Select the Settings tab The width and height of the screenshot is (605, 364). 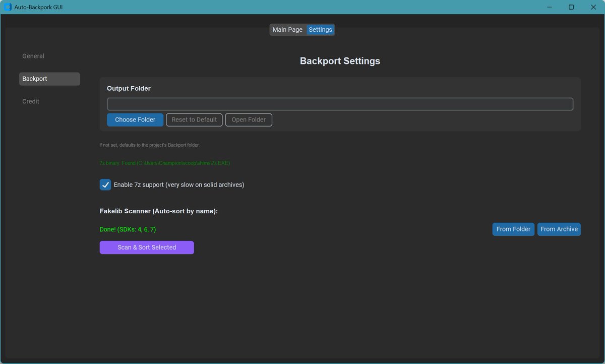(321, 30)
